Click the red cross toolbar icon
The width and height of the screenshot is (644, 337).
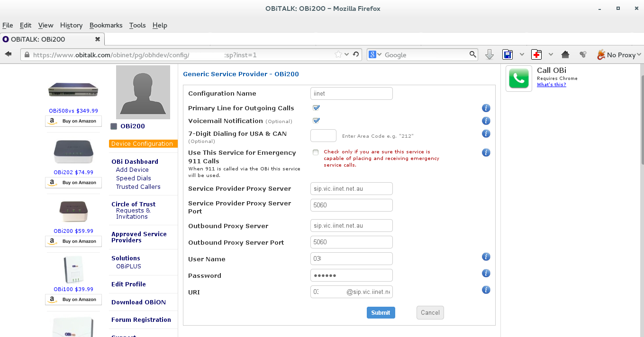[536, 55]
